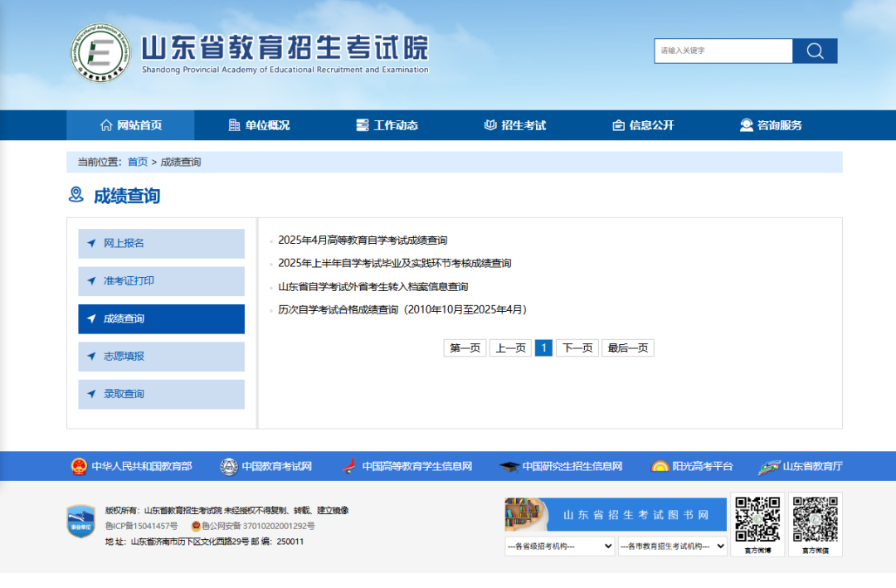896x588 pixels.
Task: Select the 成绩查询 sidebar item
Action: click(161, 318)
